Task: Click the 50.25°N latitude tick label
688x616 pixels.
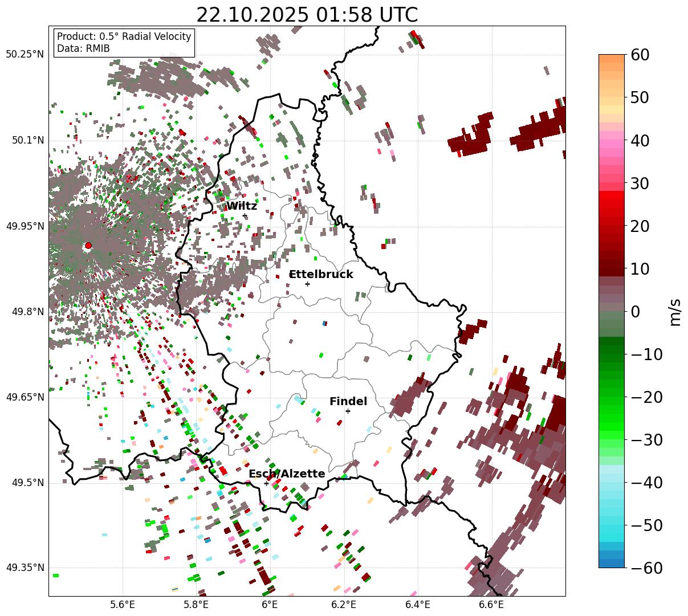Action: tap(25, 55)
